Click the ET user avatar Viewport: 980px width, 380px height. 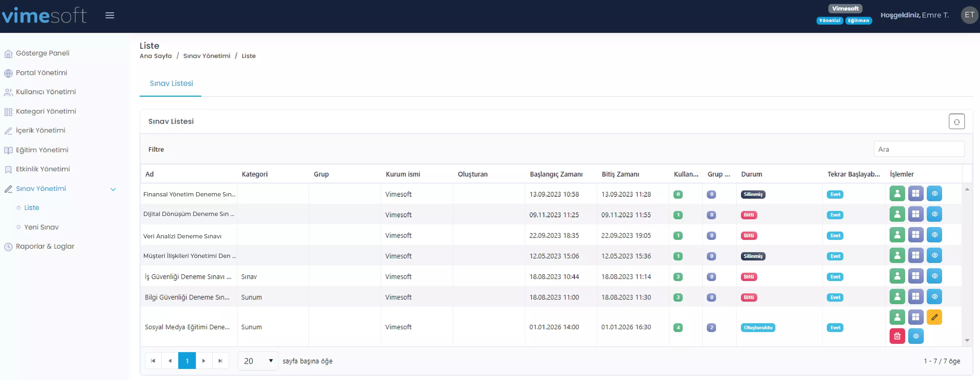[969, 15]
